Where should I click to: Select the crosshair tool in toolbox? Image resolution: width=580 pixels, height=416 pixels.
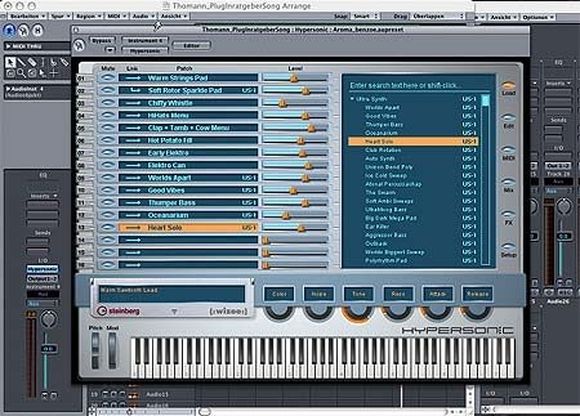(x=54, y=73)
